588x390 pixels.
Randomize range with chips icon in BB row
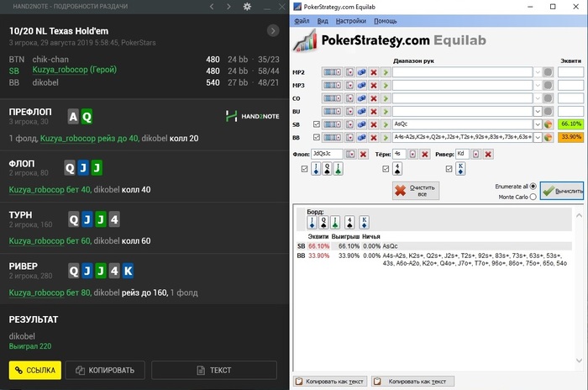(361, 137)
